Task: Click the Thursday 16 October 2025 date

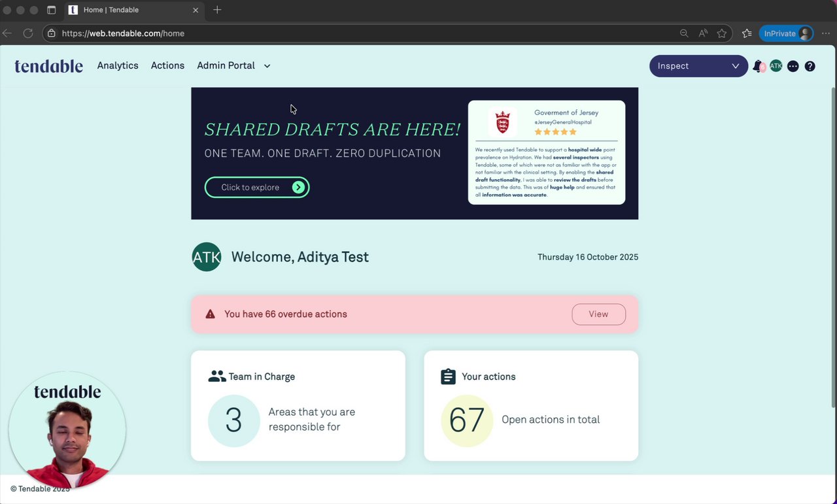Action: [x=588, y=258]
